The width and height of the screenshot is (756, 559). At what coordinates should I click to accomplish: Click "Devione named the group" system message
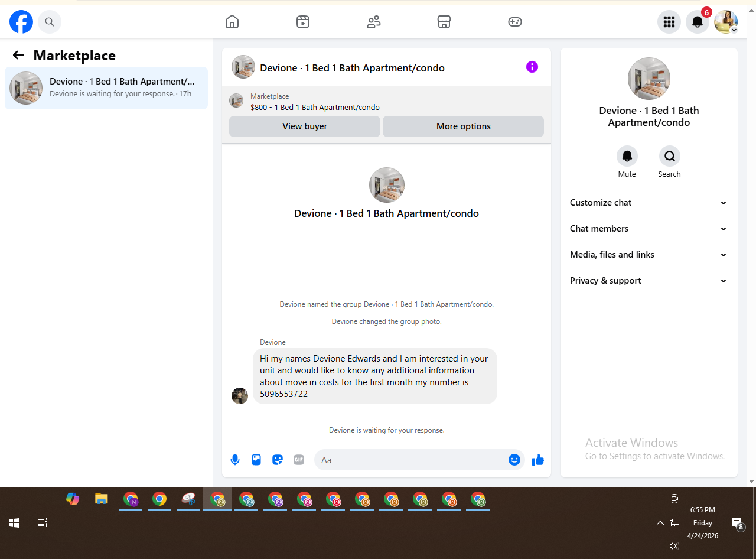click(387, 304)
